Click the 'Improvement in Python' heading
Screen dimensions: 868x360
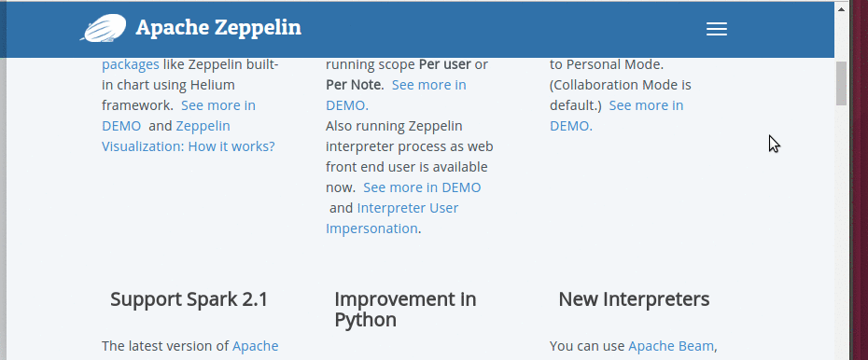pyautogui.click(x=405, y=309)
